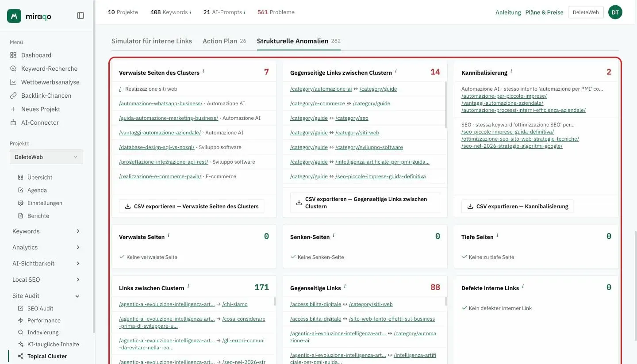
Task: Export CSV for Gegenseitige Links zwischen Clustern
Action: [365, 203]
